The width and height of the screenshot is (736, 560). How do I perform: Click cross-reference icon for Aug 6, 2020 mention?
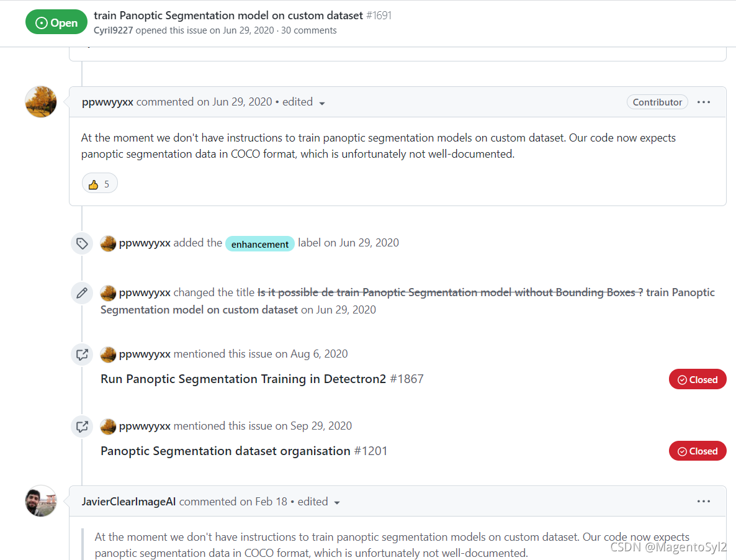82,355
